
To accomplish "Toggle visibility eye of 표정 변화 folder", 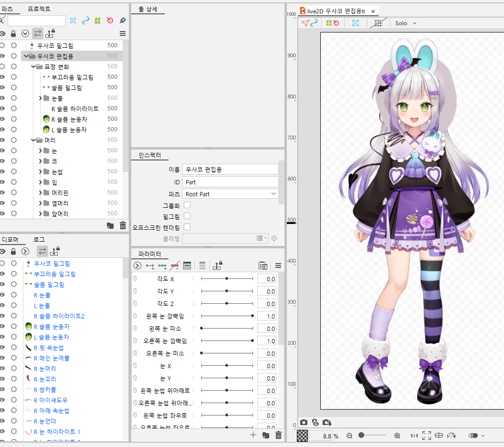I will pyautogui.click(x=2, y=66).
